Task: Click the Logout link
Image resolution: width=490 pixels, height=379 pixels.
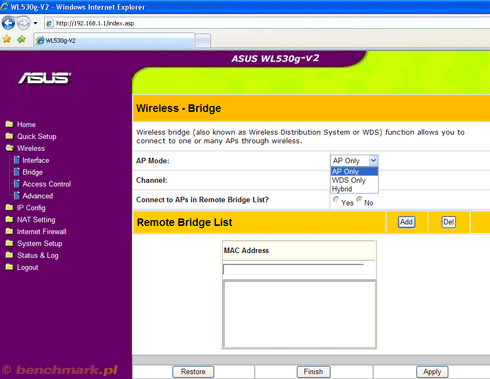Action: point(28,267)
